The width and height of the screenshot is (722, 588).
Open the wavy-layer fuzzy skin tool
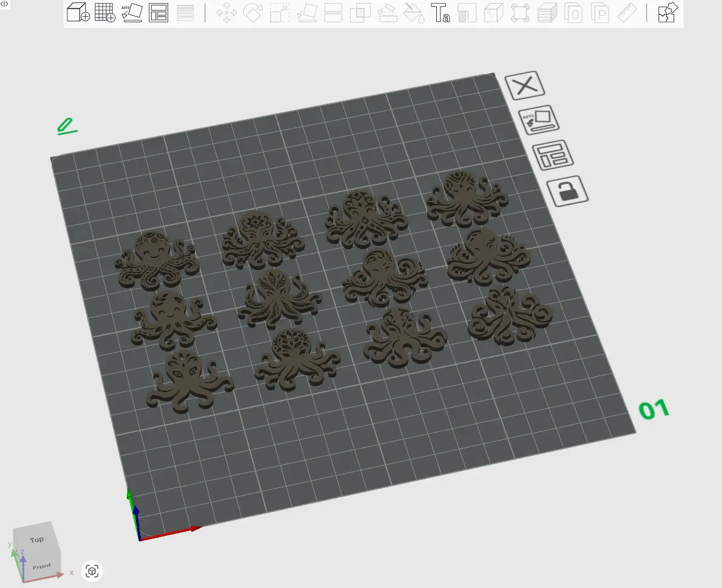[547, 12]
